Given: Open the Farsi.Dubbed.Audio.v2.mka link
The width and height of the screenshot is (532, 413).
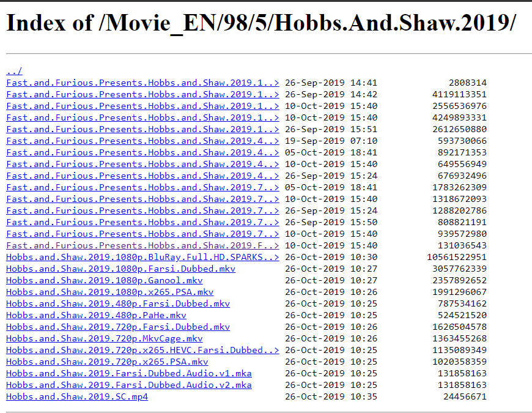Looking at the screenshot, I should coord(129,385).
